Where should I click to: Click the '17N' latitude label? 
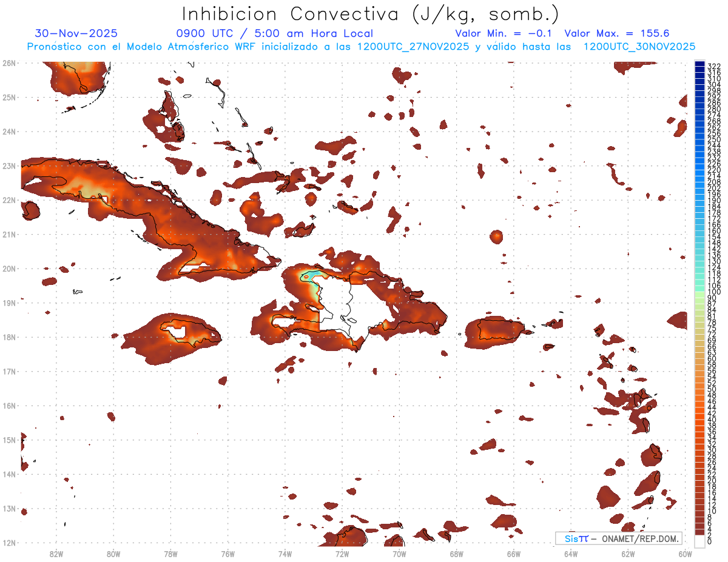(x=9, y=371)
